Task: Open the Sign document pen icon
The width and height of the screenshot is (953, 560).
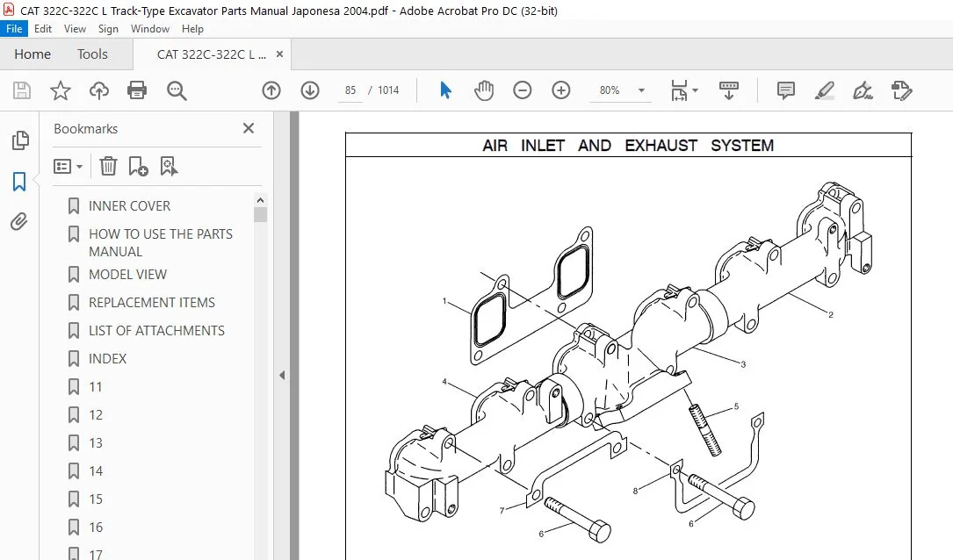Action: tap(863, 90)
